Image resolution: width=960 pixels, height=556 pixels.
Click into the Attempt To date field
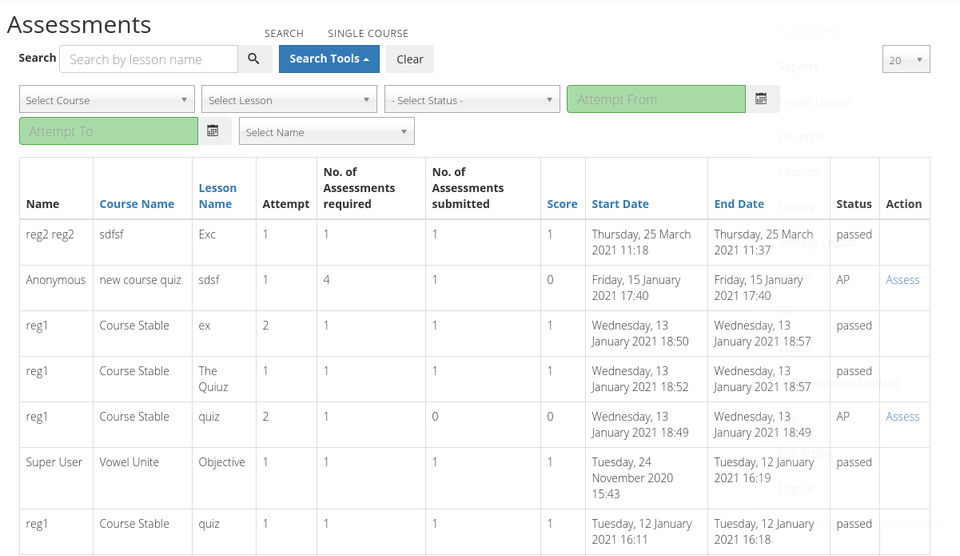pyautogui.click(x=108, y=130)
